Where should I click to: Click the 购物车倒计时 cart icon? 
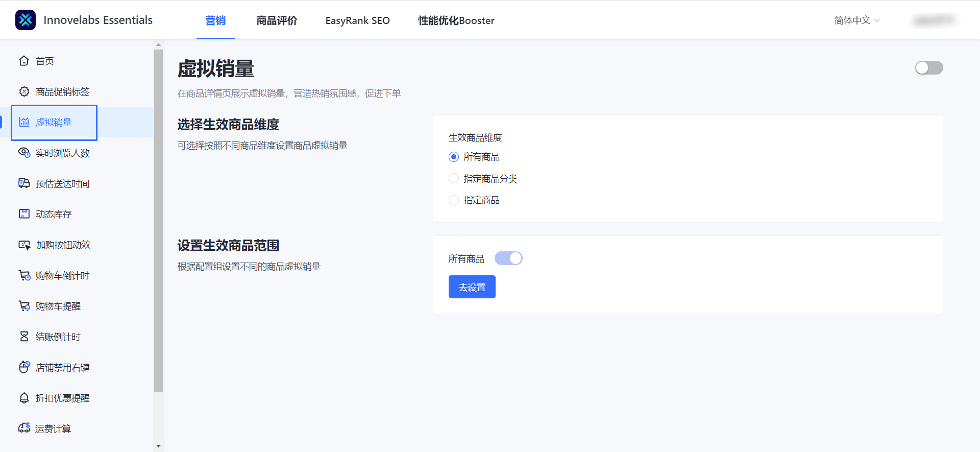tap(24, 275)
